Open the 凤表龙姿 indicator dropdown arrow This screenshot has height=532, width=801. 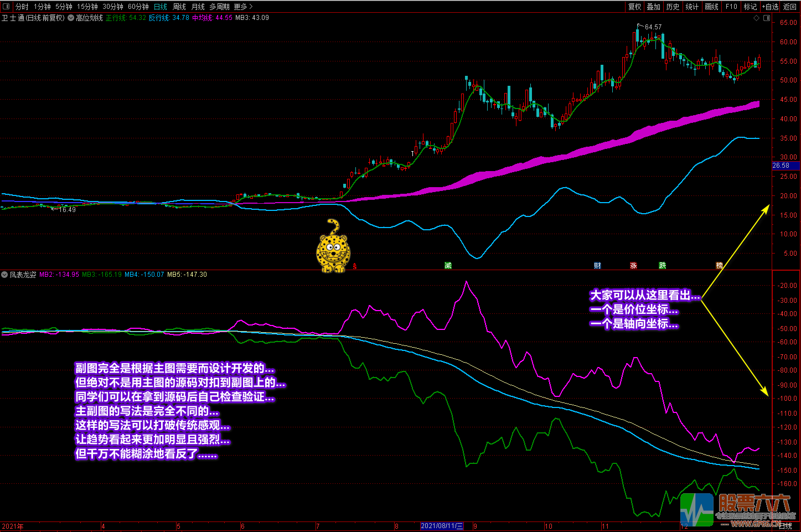pyautogui.click(x=4, y=275)
